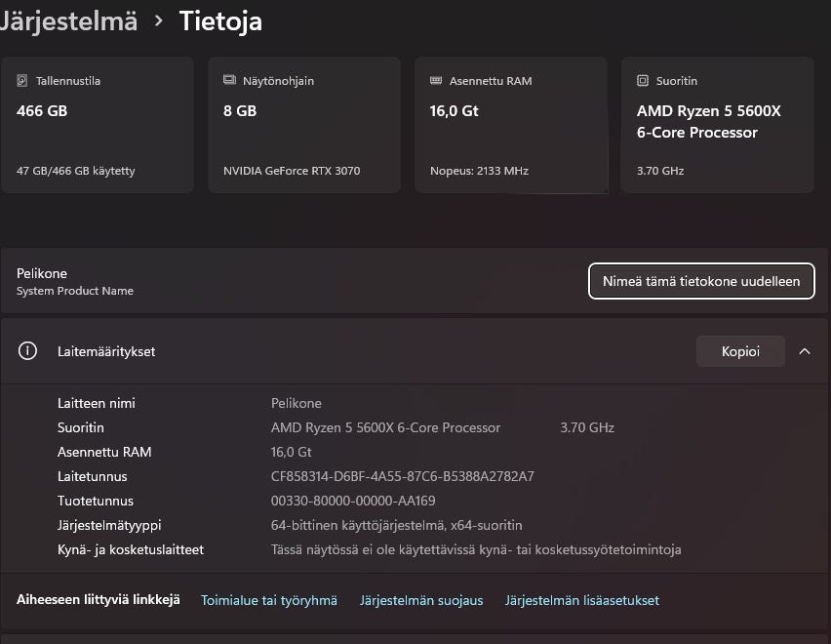Click Nimeä tämä tietokone uudelleen button
The height and width of the screenshot is (644, 831).
(x=701, y=281)
